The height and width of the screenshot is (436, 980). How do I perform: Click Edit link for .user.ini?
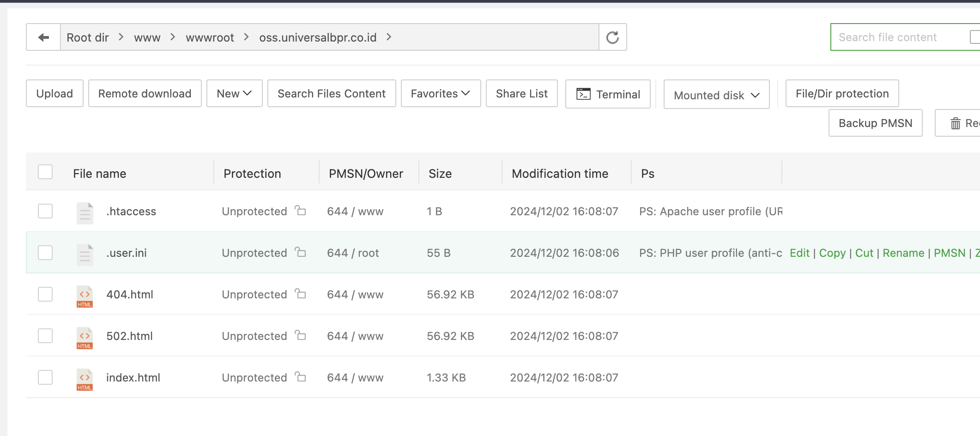coord(799,253)
